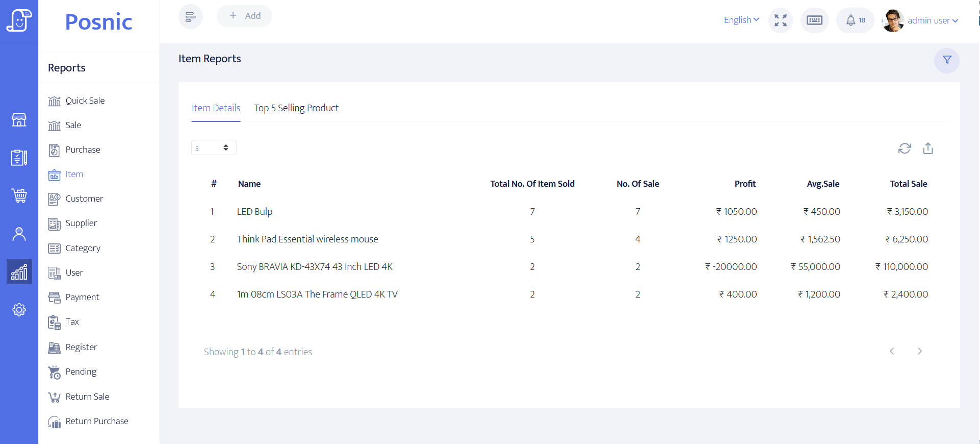Switch to Top 5 Selling Product tab
This screenshot has height=444, width=980.
296,108
